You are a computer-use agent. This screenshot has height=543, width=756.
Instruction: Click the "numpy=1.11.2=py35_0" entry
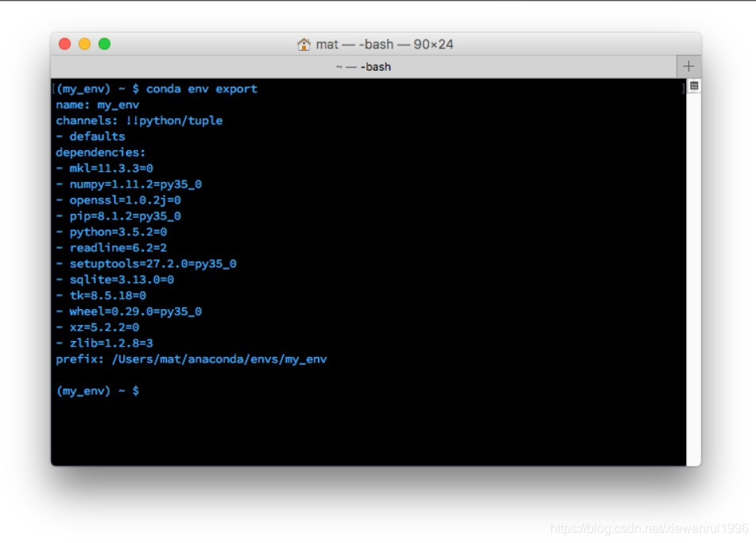pos(135,184)
